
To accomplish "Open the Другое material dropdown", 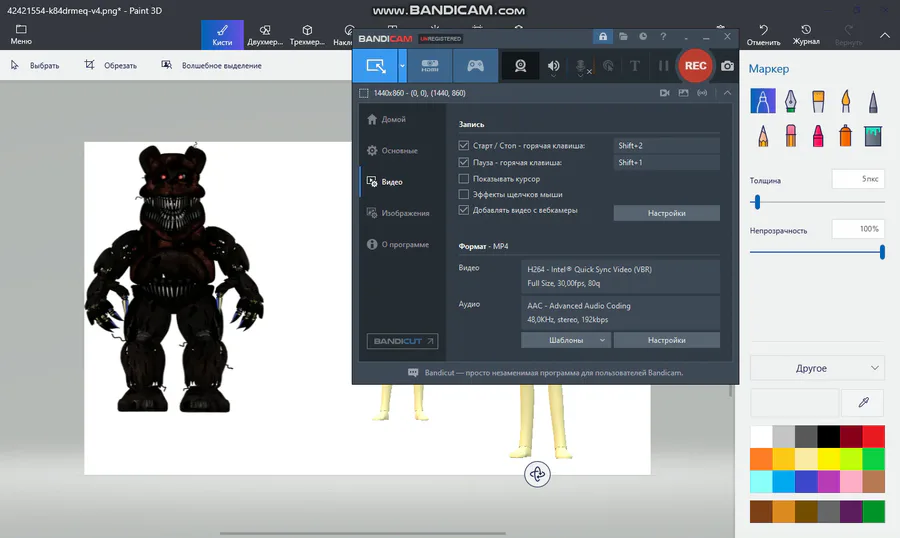I will coord(817,368).
